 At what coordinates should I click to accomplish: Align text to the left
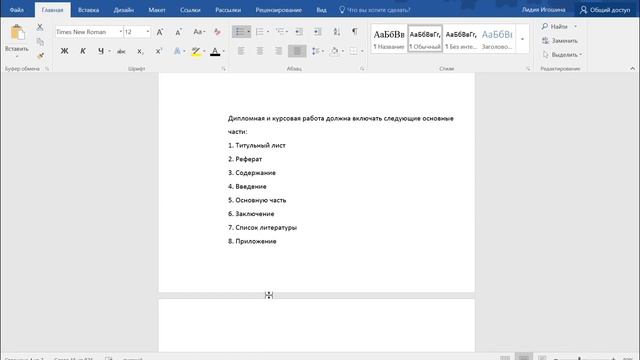[x=241, y=51]
